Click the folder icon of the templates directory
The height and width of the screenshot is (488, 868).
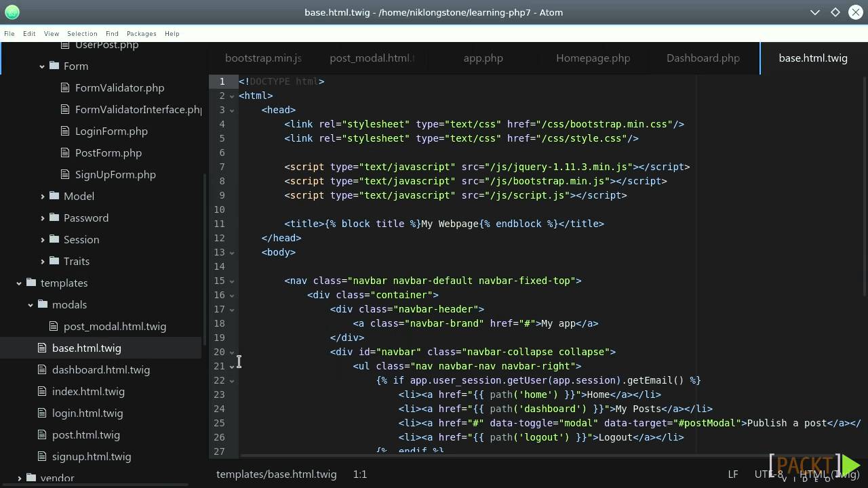click(x=31, y=283)
